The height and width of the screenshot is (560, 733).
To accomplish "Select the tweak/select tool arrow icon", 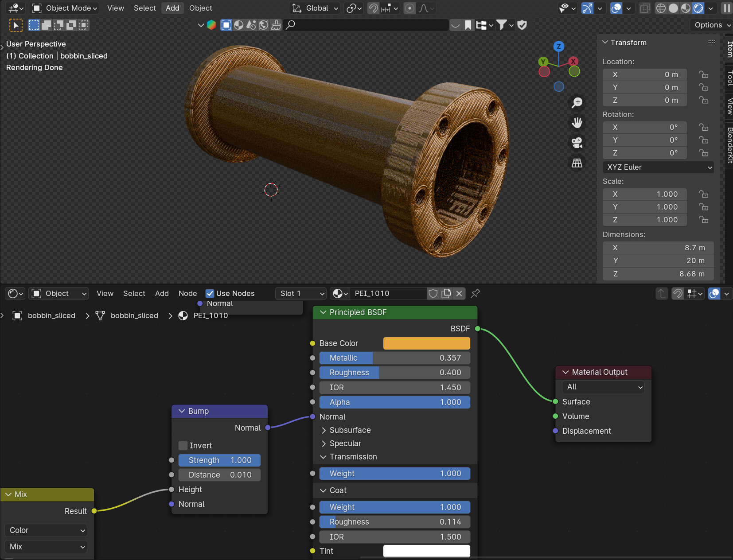I will [16, 25].
